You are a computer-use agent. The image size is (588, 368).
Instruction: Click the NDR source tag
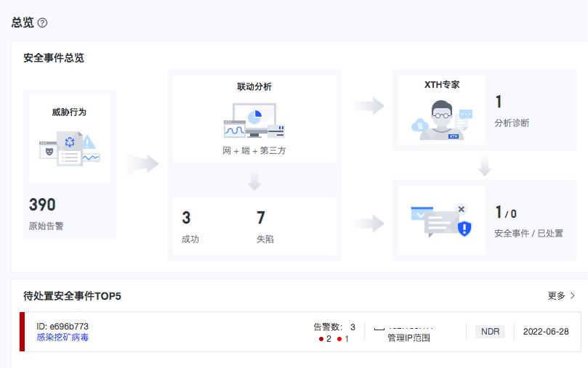(x=490, y=332)
